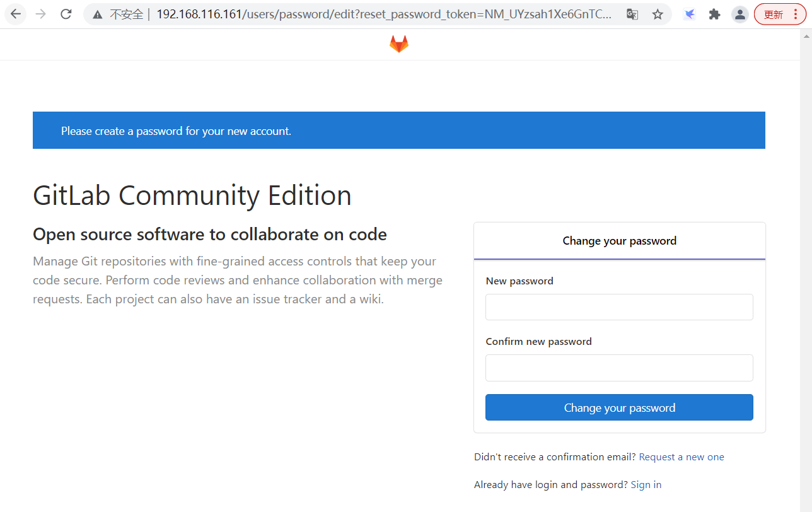Viewport: 812px width, 512px height.
Task: Open the user profile avatar icon
Action: pos(740,15)
